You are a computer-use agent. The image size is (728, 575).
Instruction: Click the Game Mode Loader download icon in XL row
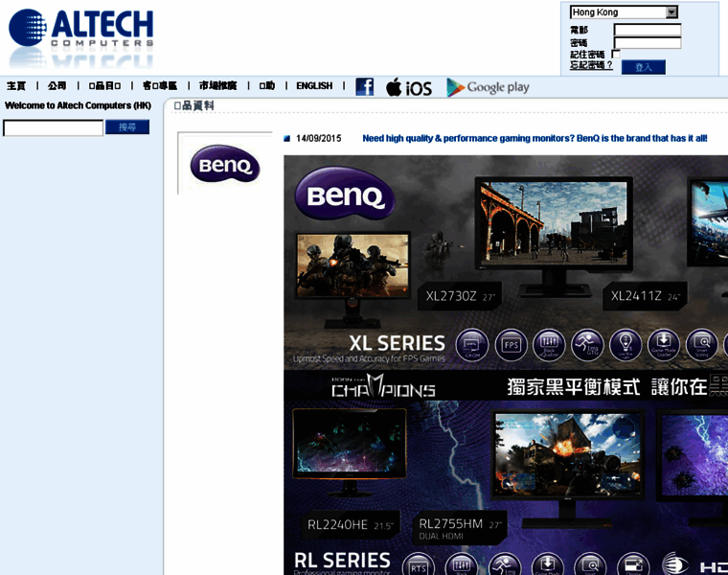coord(664,345)
